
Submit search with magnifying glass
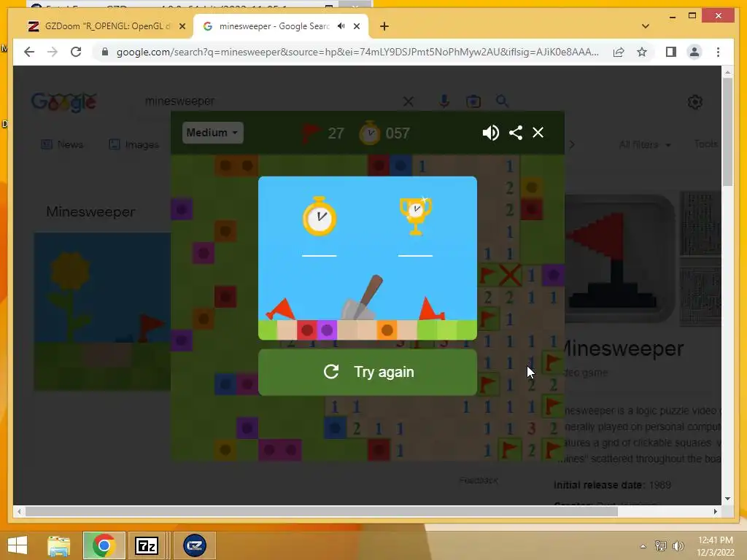(502, 101)
